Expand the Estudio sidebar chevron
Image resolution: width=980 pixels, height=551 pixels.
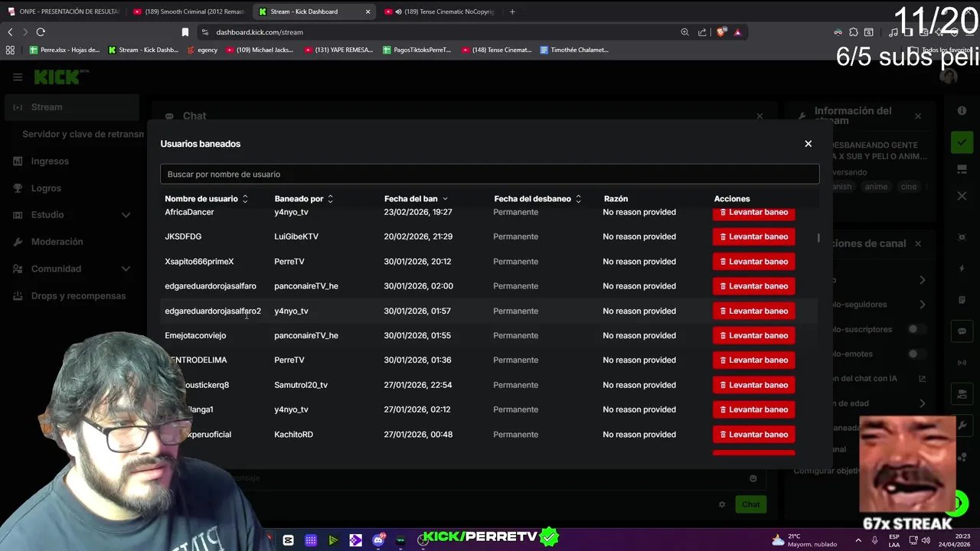pyautogui.click(x=126, y=215)
